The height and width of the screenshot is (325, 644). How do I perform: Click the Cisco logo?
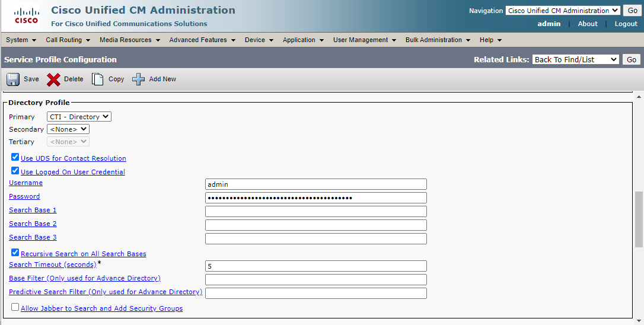[x=26, y=16]
